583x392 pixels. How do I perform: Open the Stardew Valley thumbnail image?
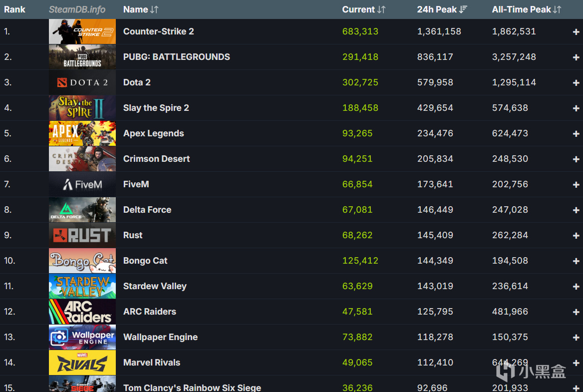point(82,286)
